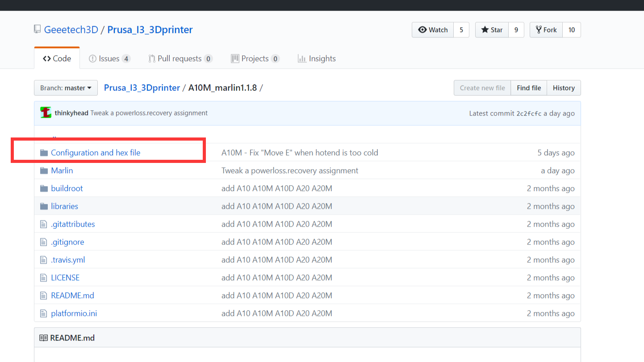Open the .gitattributes file
The height and width of the screenshot is (362, 644).
73,224
